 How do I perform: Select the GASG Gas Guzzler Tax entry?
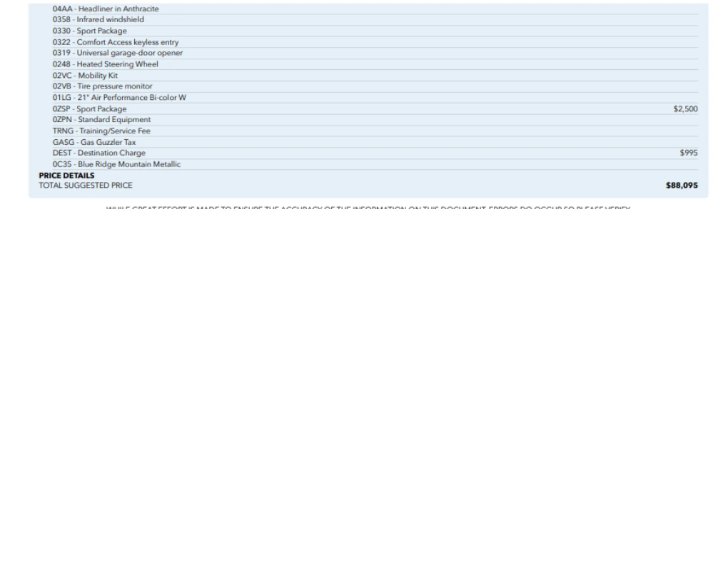coord(93,142)
